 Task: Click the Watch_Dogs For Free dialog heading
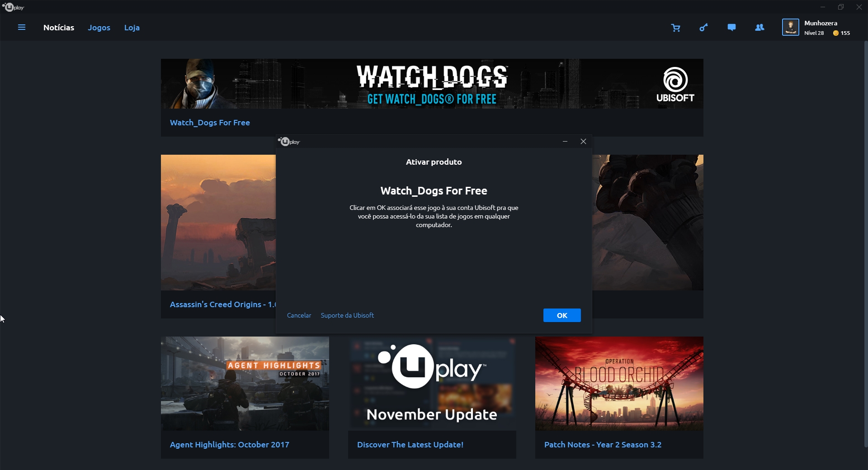coord(434,191)
